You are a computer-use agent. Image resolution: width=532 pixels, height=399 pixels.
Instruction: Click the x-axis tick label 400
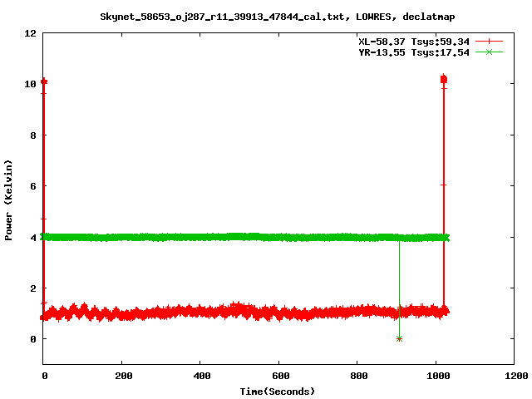click(202, 376)
